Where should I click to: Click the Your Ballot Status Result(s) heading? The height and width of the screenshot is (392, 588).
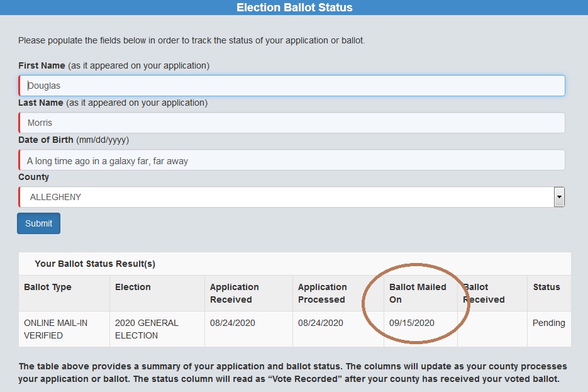tap(95, 264)
